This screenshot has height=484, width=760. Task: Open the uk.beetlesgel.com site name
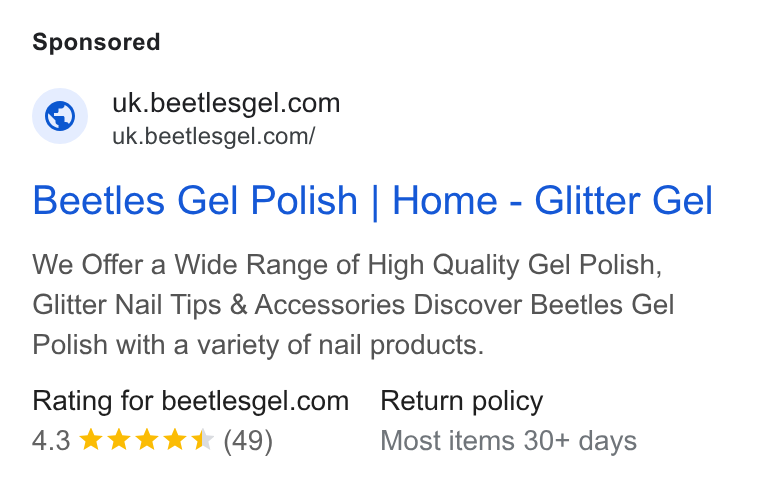[226, 103]
